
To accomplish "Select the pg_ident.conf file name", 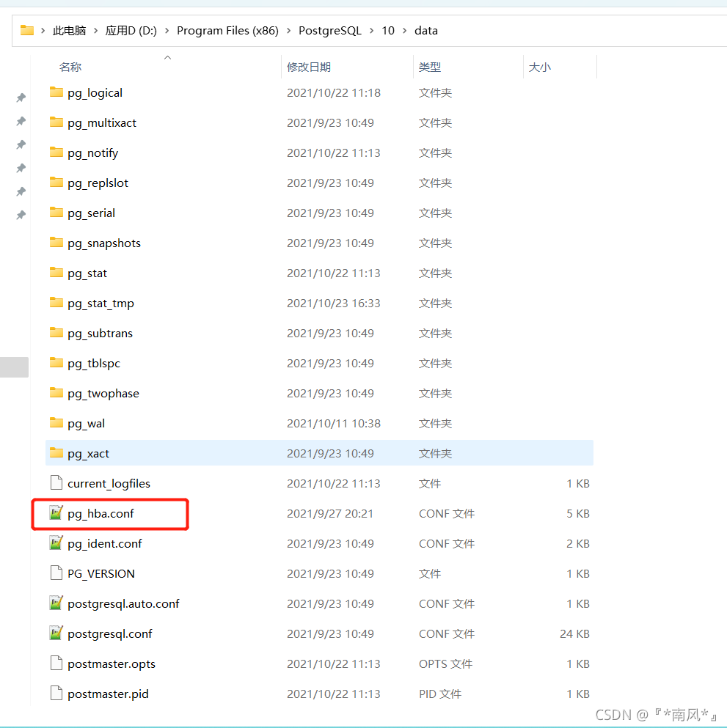I will 104,544.
